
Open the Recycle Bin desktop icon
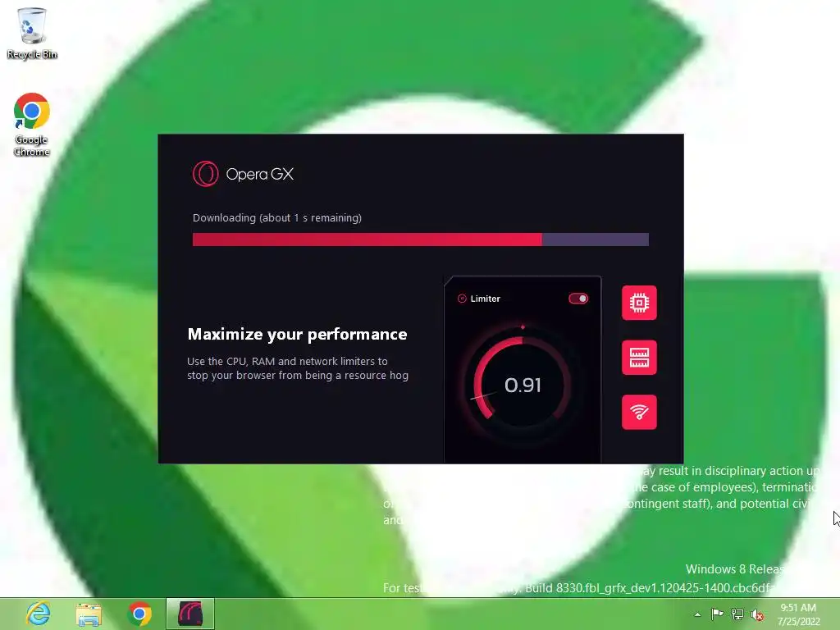point(32,33)
